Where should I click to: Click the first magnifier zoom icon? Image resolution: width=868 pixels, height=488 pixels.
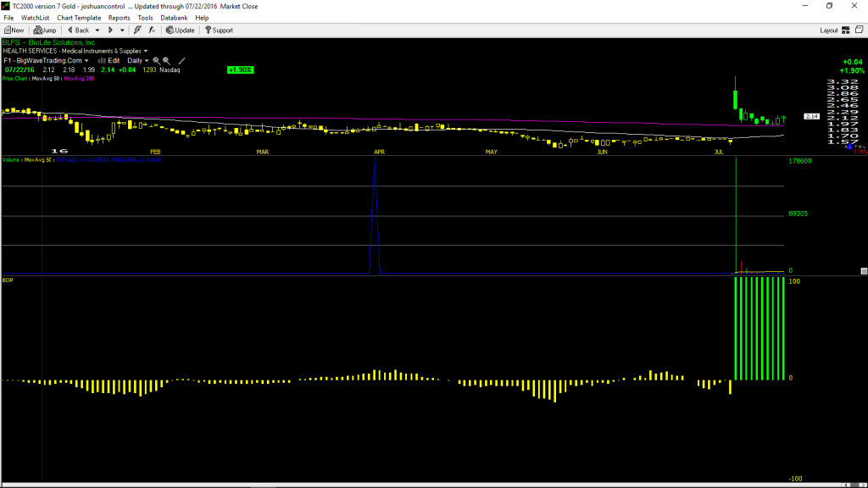click(156, 60)
